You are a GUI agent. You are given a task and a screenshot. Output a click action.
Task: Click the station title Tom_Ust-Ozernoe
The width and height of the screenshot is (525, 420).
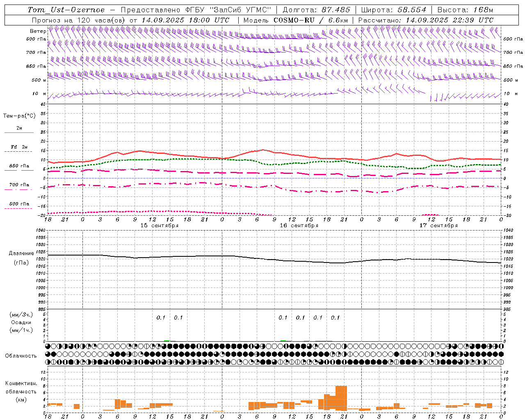(66, 10)
